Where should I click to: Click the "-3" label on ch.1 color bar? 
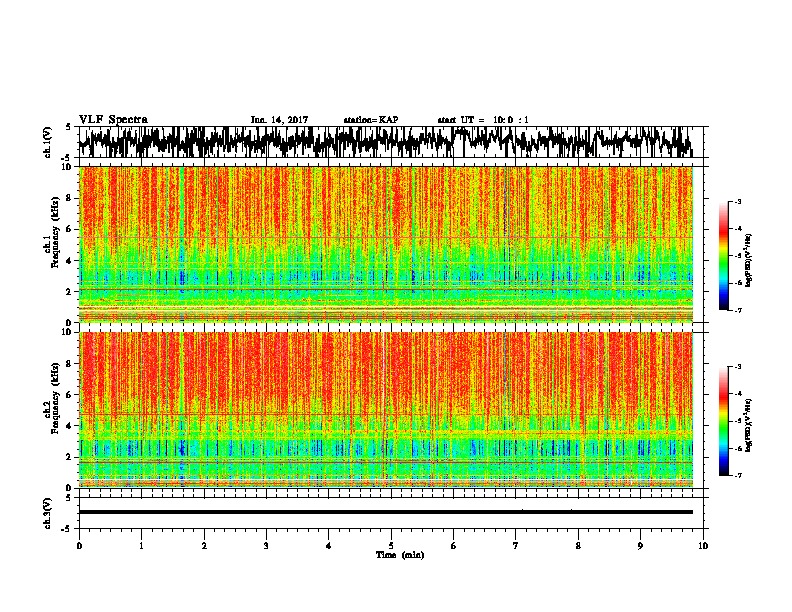click(x=738, y=202)
